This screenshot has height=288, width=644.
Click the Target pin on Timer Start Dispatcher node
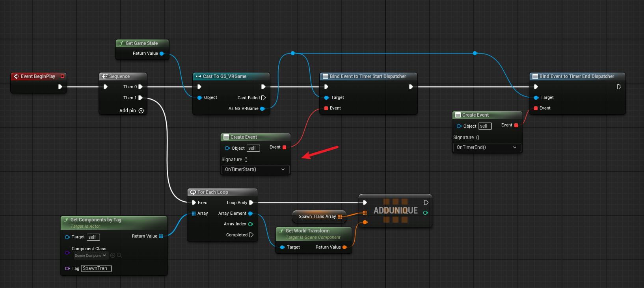326,98
